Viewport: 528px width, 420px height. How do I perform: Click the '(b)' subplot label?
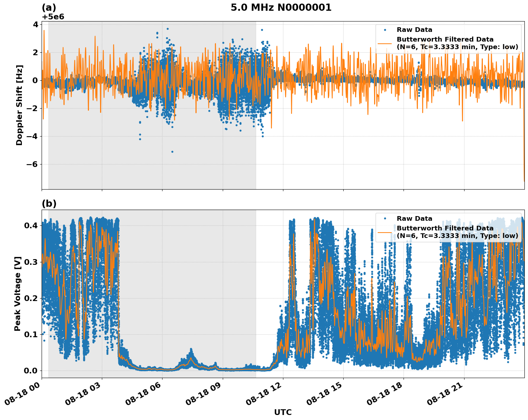49,204
